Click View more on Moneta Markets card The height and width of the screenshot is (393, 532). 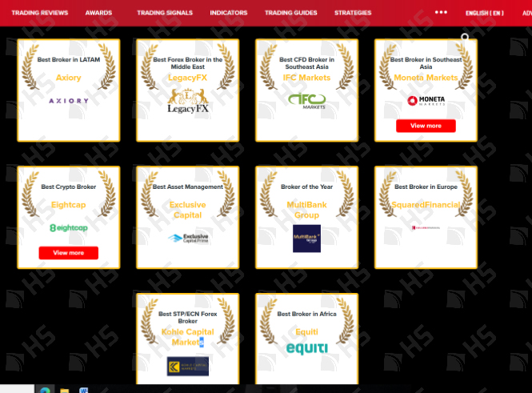coord(426,126)
